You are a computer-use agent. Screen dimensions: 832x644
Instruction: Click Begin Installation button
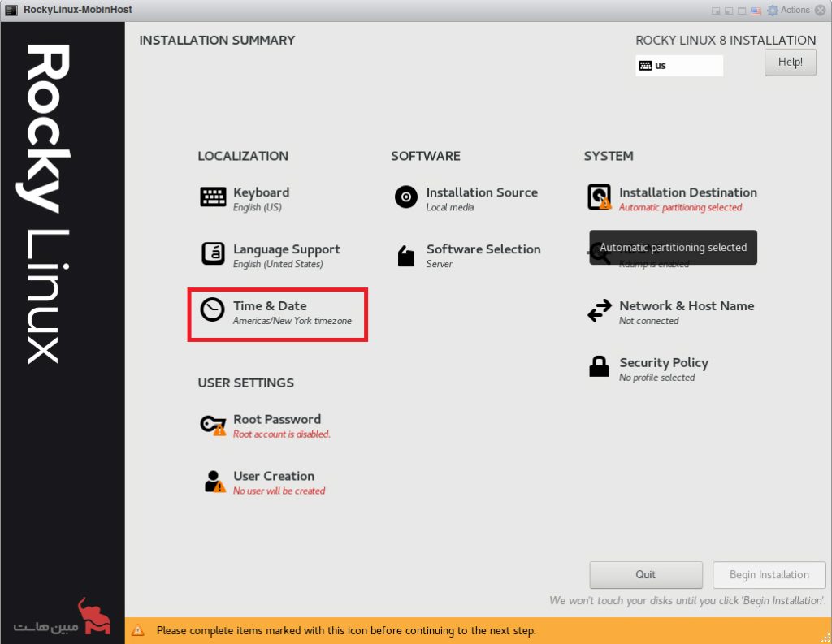point(769,574)
